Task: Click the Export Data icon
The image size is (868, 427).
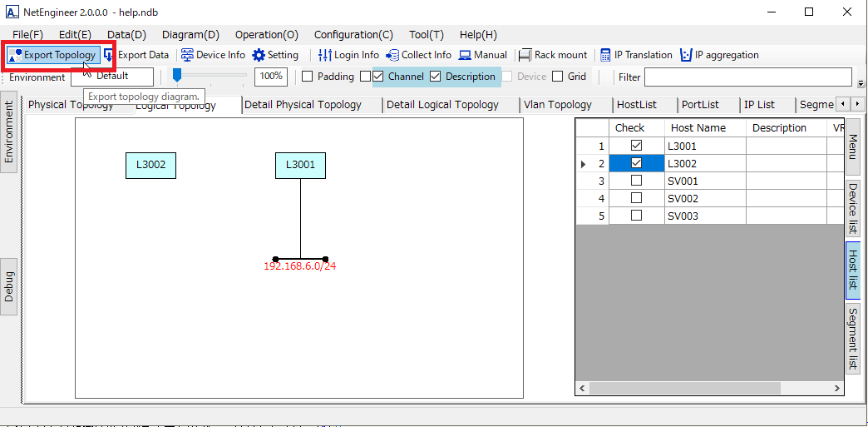Action: (109, 55)
